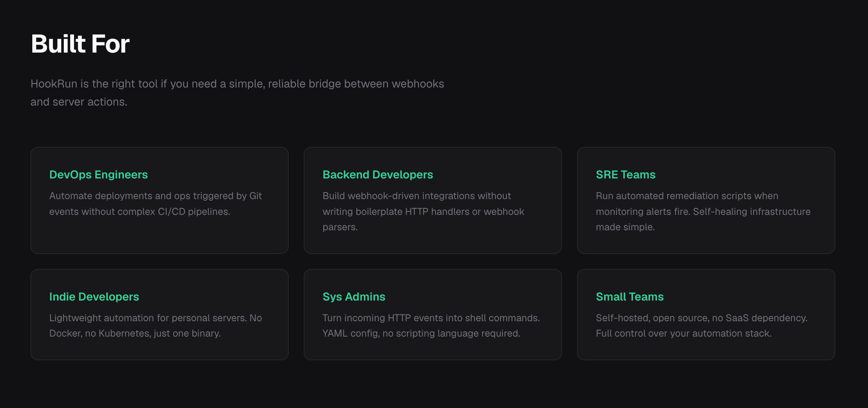This screenshot has height=408, width=868.
Task: Select the HookRun intro paragraph text
Action: (237, 92)
